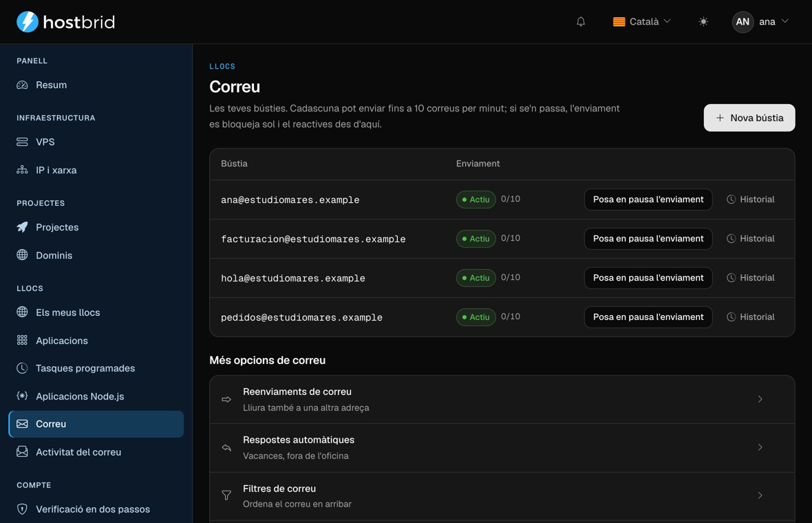Toggle the light/dark theme sun icon
Screen dimensions: 812x523
(x=703, y=22)
